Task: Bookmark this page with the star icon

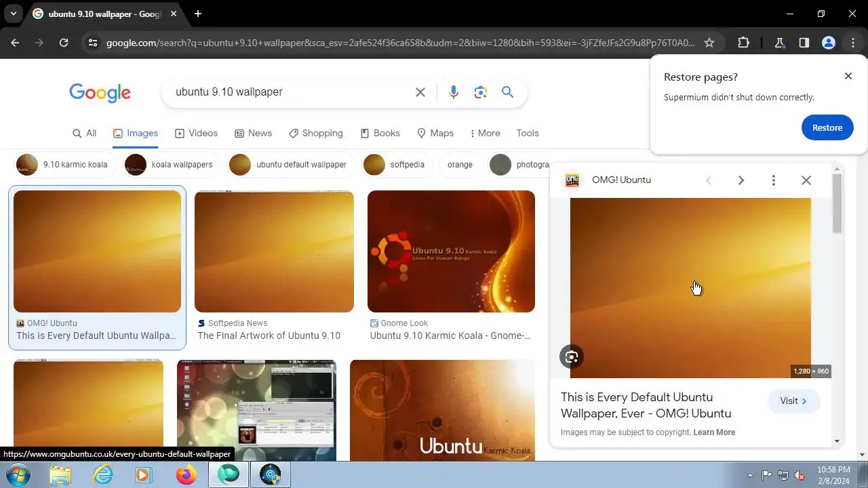Action: tap(709, 43)
